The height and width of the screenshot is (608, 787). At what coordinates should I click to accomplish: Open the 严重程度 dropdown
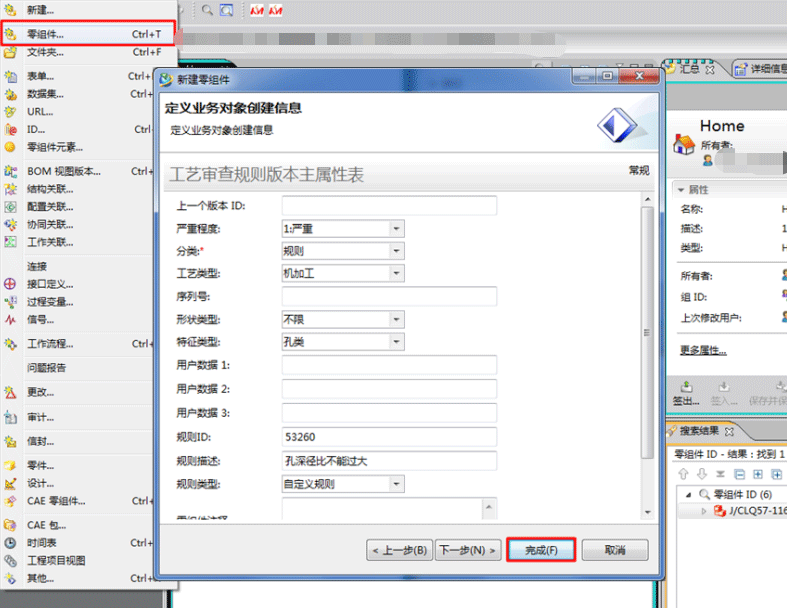(396, 229)
